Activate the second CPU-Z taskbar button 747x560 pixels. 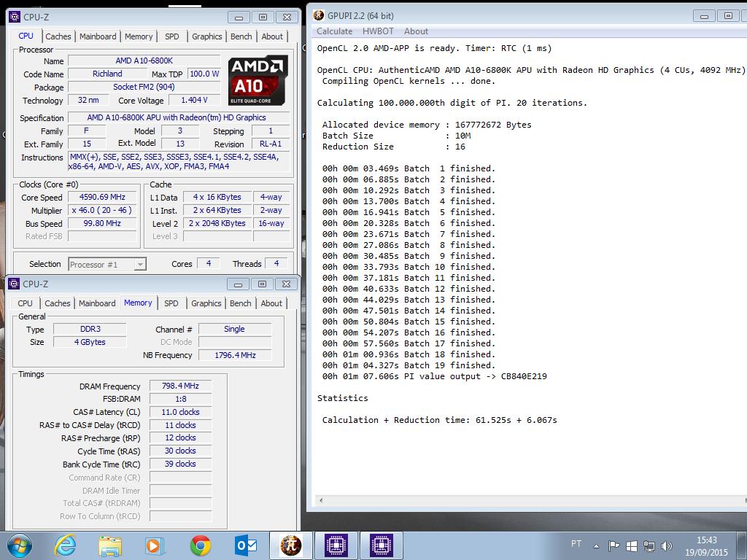pyautogui.click(x=381, y=545)
